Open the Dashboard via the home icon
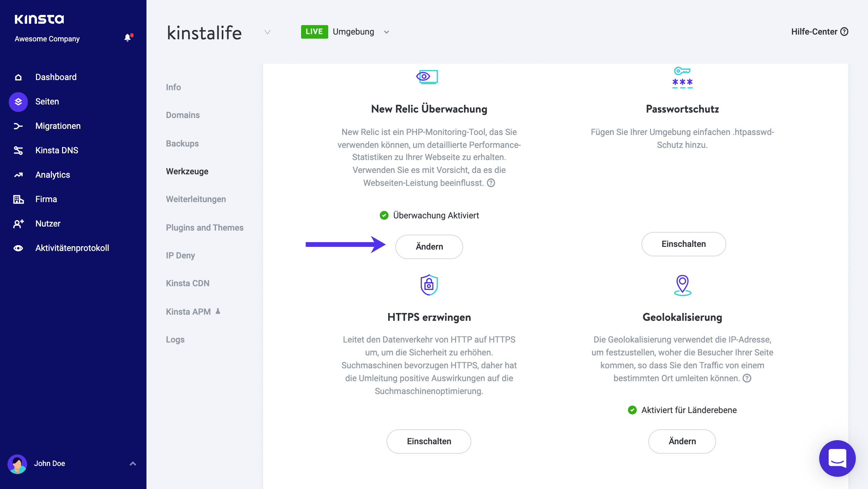The height and width of the screenshot is (489, 868). (18, 77)
